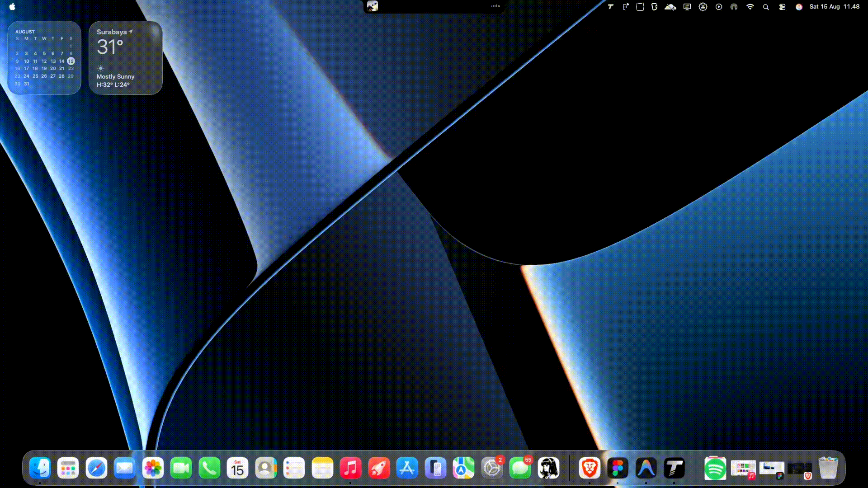Open Control Center in menu bar
This screenshot has height=488, width=868.
[782, 7]
